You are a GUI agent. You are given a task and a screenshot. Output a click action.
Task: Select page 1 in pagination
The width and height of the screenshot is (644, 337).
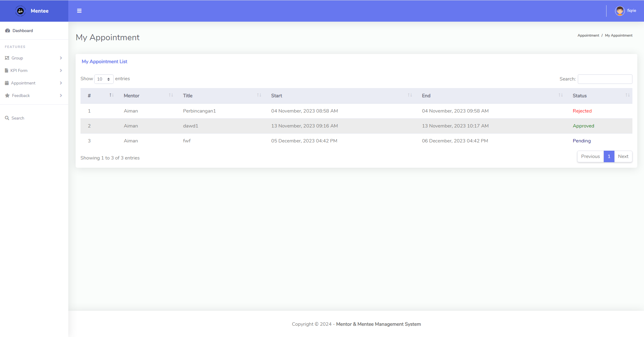[609, 156]
